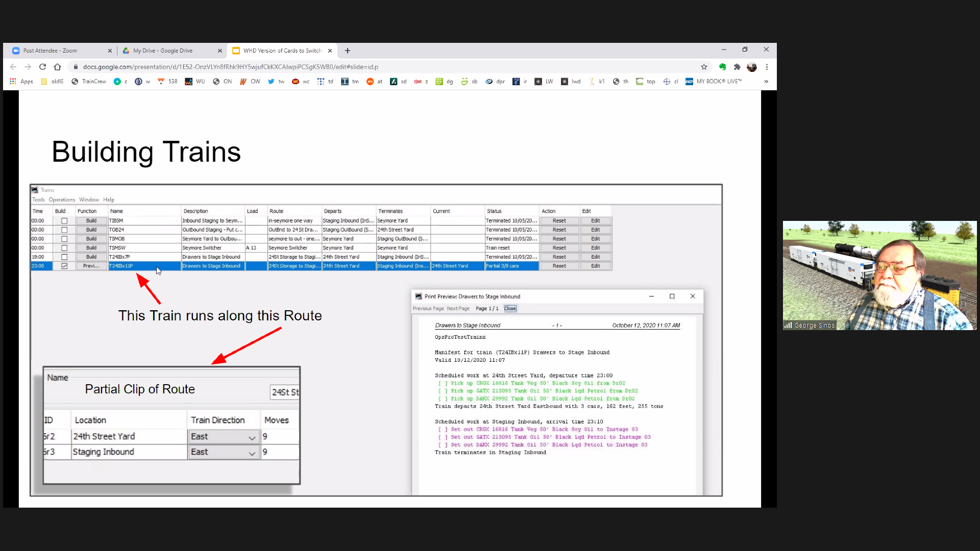
Task: Bookmark this page with star icon
Action: (704, 67)
